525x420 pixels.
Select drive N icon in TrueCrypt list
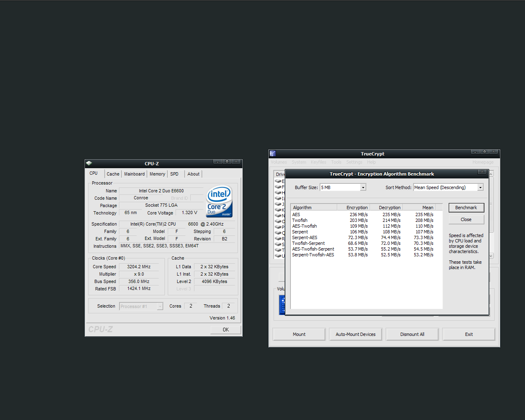(278, 215)
